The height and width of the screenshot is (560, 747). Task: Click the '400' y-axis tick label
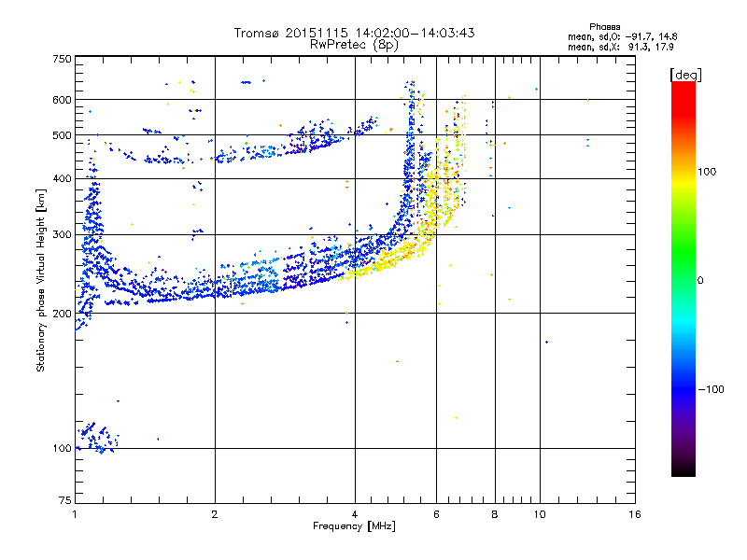point(62,178)
